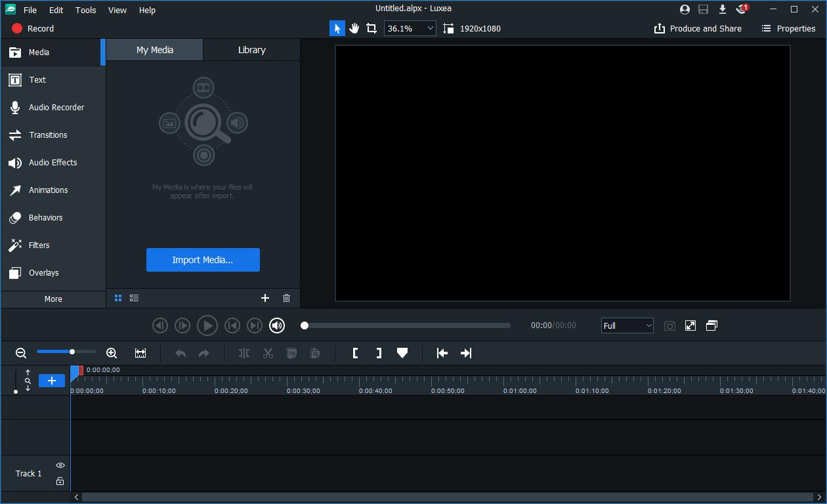Jump to next clip

tap(255, 325)
